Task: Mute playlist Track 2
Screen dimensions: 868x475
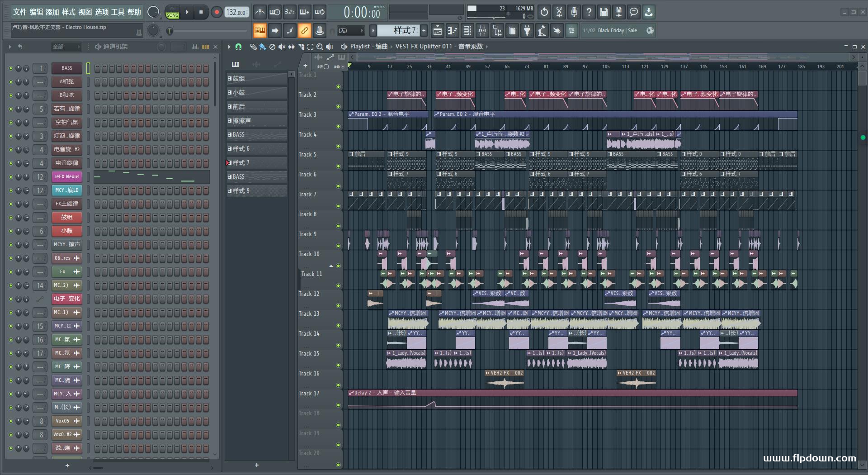Action: [338, 107]
